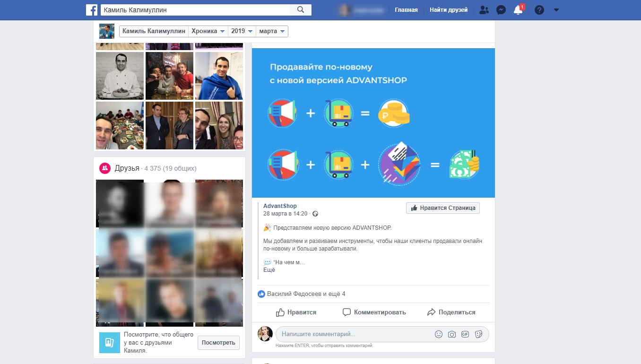Click Поделиться to share the post

coord(451,312)
